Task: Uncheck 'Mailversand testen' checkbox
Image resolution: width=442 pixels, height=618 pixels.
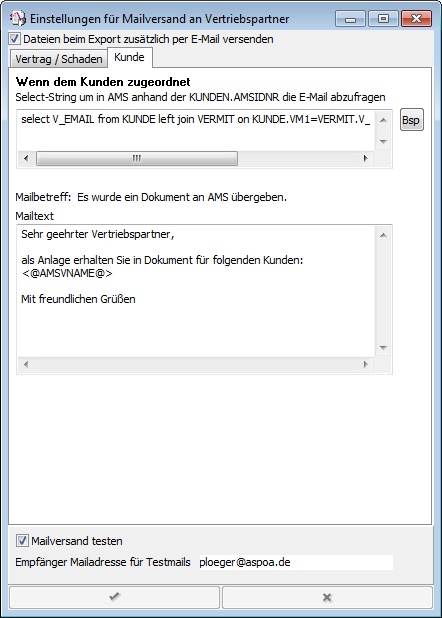Action: [x=22, y=540]
